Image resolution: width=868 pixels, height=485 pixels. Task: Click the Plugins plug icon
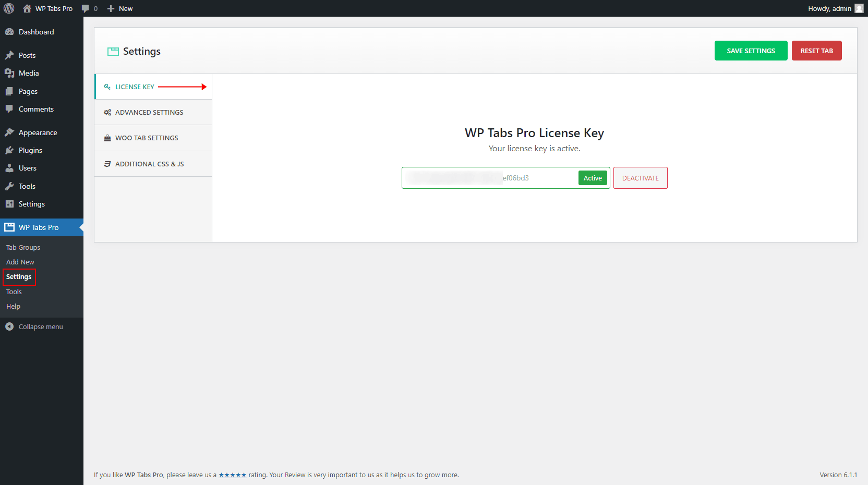point(9,150)
